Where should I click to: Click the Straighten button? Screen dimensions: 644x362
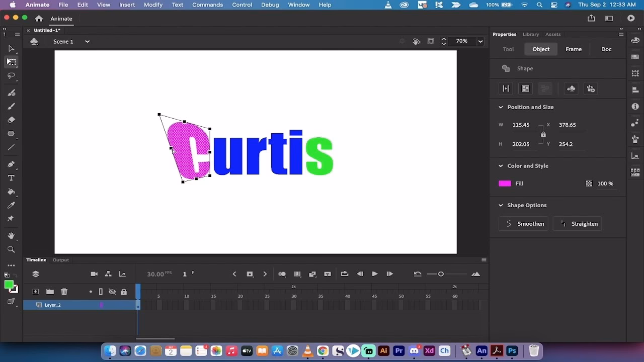[578, 224]
